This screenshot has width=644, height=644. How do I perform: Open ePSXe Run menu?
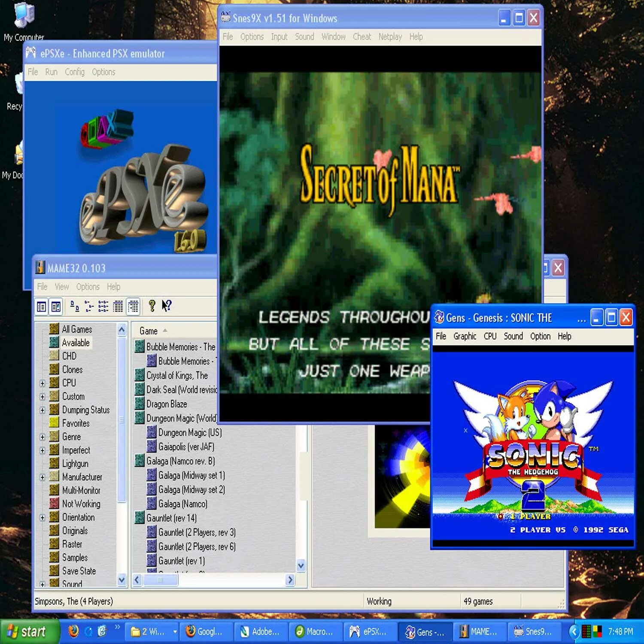(x=51, y=72)
